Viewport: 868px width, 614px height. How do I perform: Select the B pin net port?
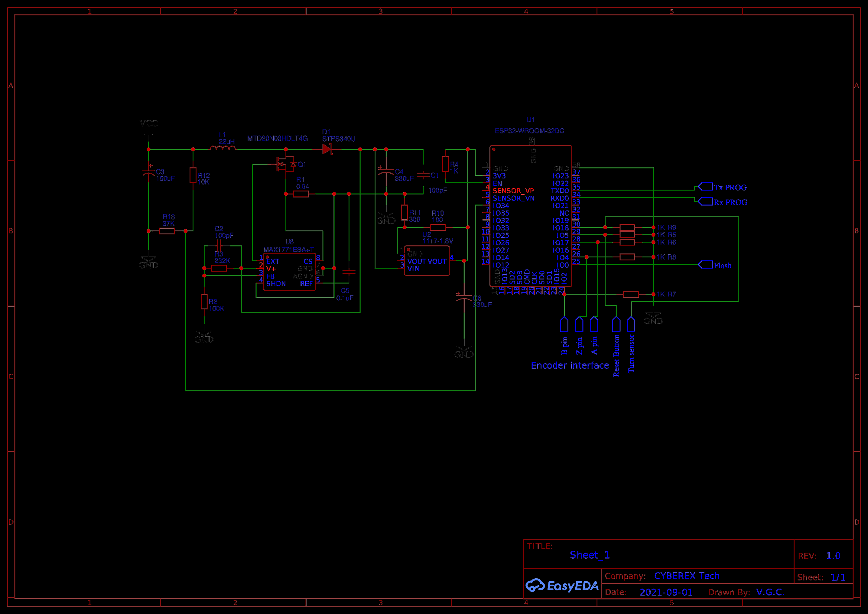click(564, 324)
